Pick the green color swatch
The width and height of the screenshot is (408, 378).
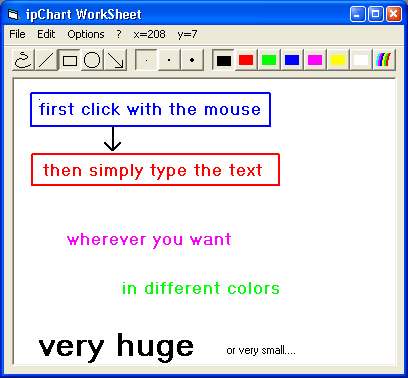coord(269,60)
